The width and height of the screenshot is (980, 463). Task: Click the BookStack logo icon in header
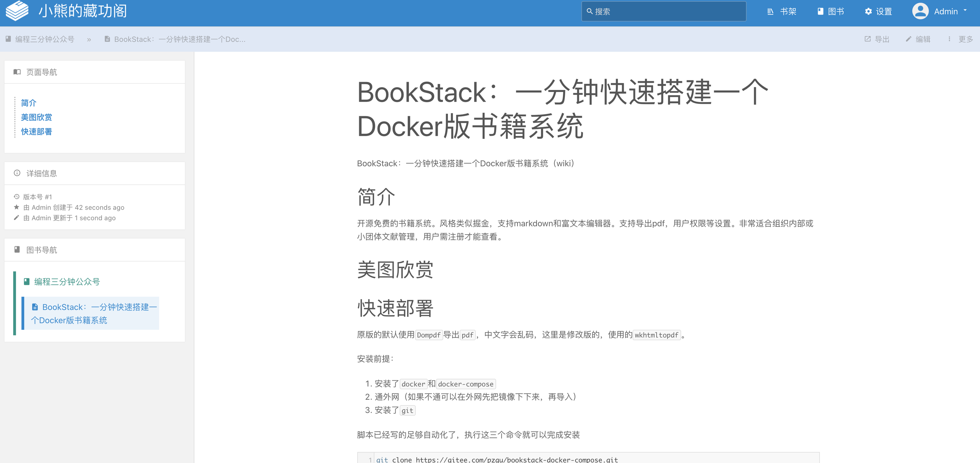(x=17, y=10)
